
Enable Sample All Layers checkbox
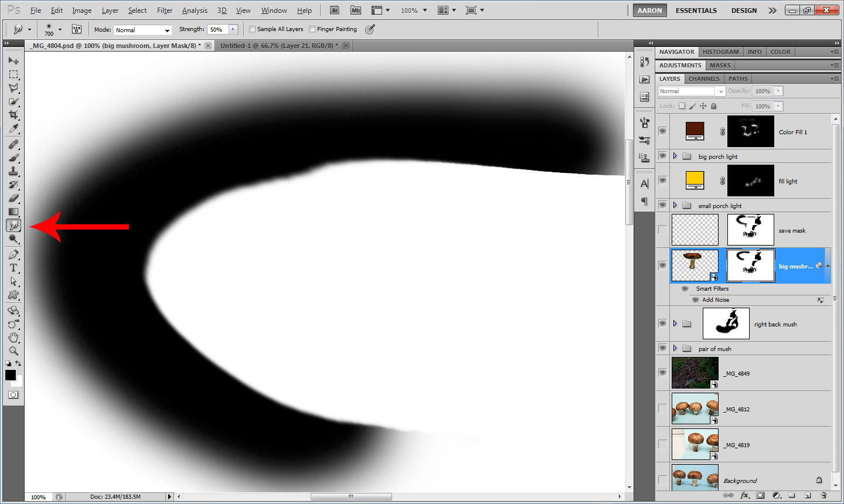pyautogui.click(x=253, y=29)
